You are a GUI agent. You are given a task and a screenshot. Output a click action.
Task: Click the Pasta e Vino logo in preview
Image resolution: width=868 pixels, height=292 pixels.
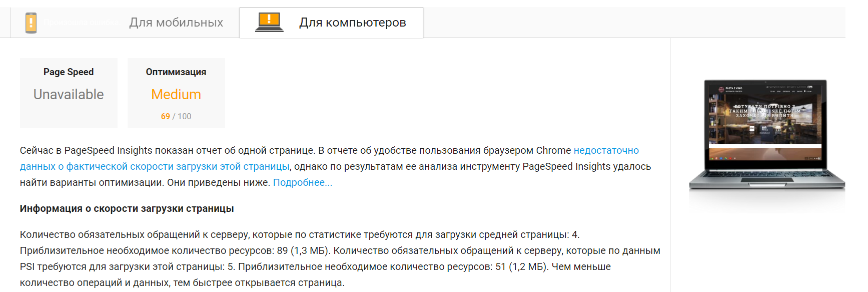coord(721,89)
